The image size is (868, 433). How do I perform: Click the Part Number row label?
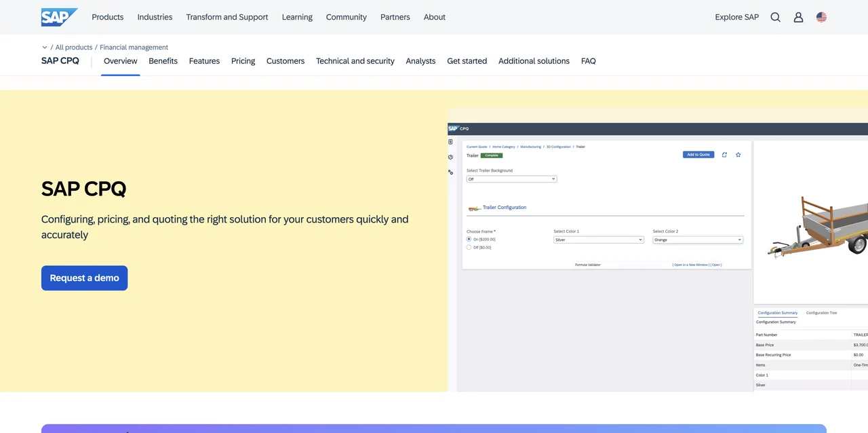pyautogui.click(x=767, y=335)
